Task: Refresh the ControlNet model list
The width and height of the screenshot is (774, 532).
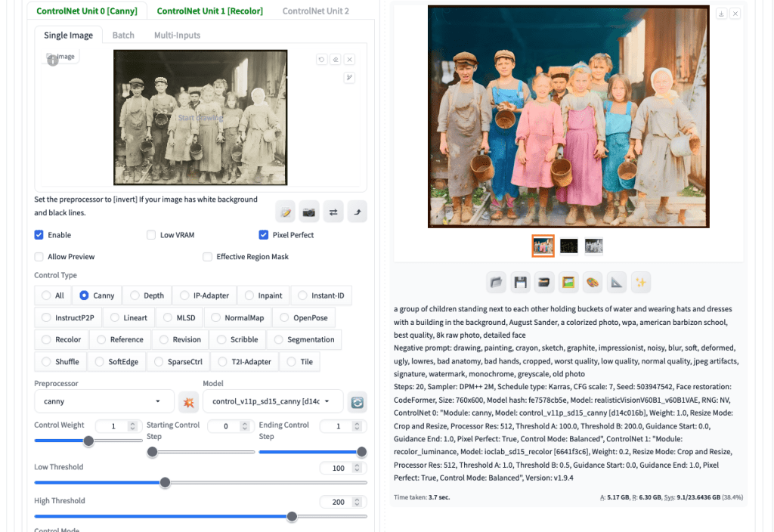Action: click(356, 403)
